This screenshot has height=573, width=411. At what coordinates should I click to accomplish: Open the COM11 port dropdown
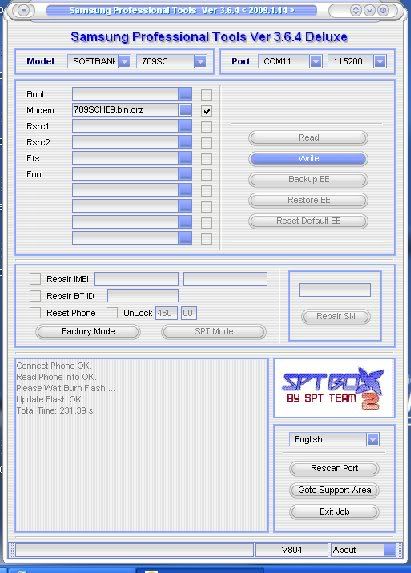pos(316,62)
